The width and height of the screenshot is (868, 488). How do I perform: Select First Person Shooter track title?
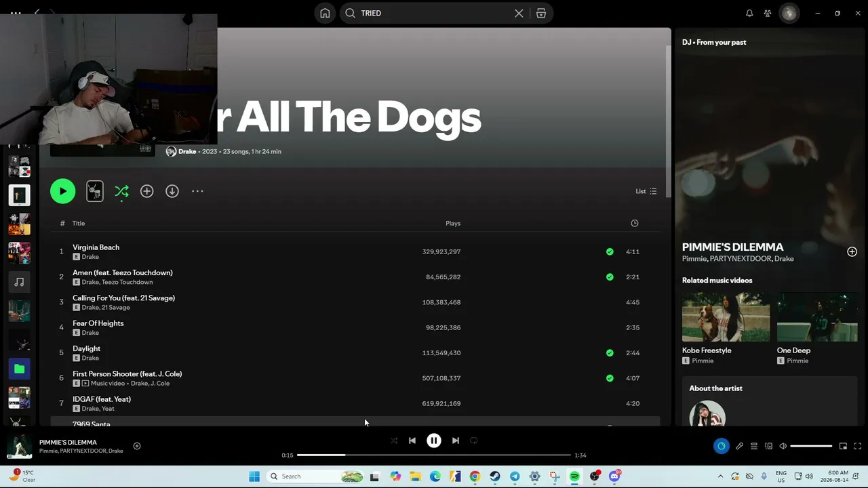pos(127,373)
